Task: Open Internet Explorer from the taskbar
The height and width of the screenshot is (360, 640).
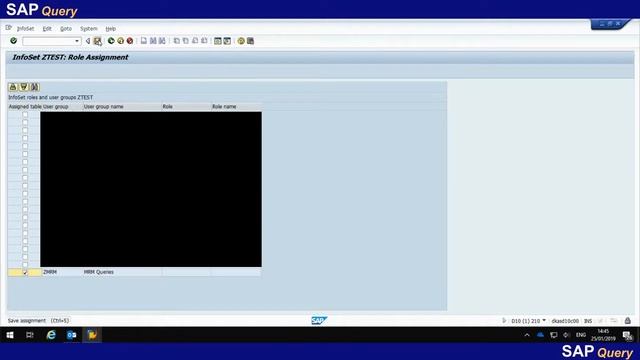Action: (51, 335)
